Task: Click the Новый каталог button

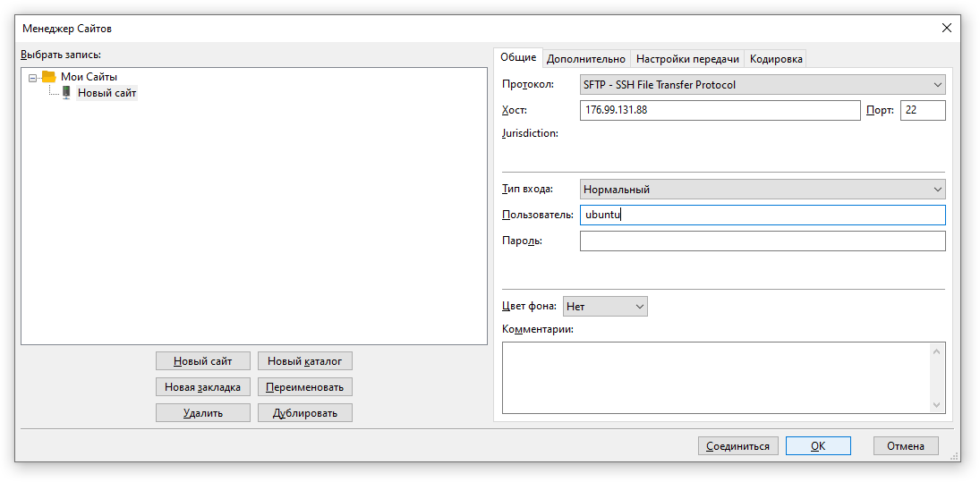Action: 305,361
